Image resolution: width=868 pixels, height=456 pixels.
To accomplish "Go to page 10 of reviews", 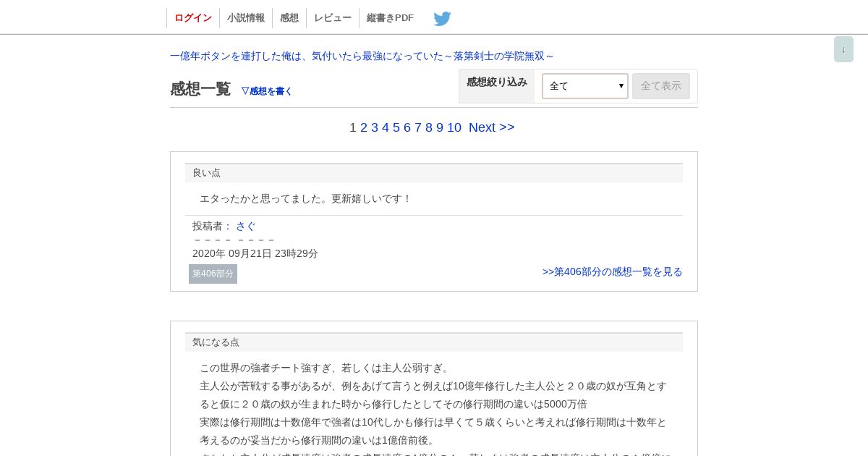I will pos(454,127).
